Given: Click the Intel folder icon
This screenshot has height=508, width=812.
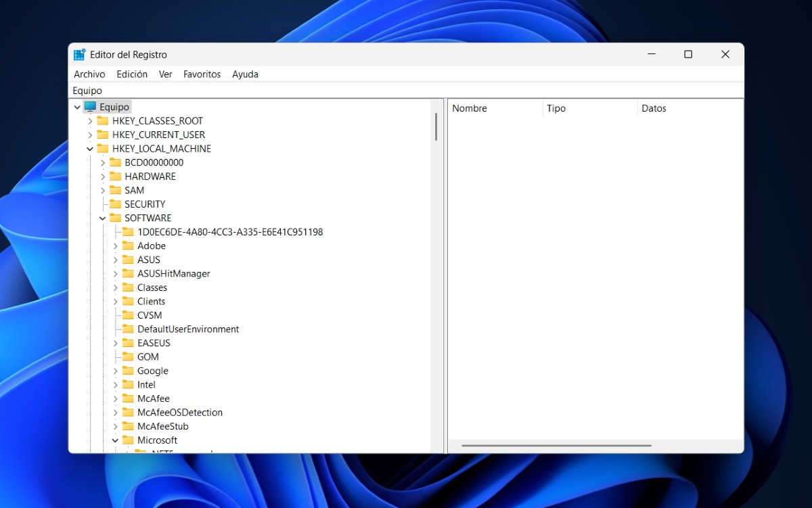Looking at the screenshot, I should [128, 384].
